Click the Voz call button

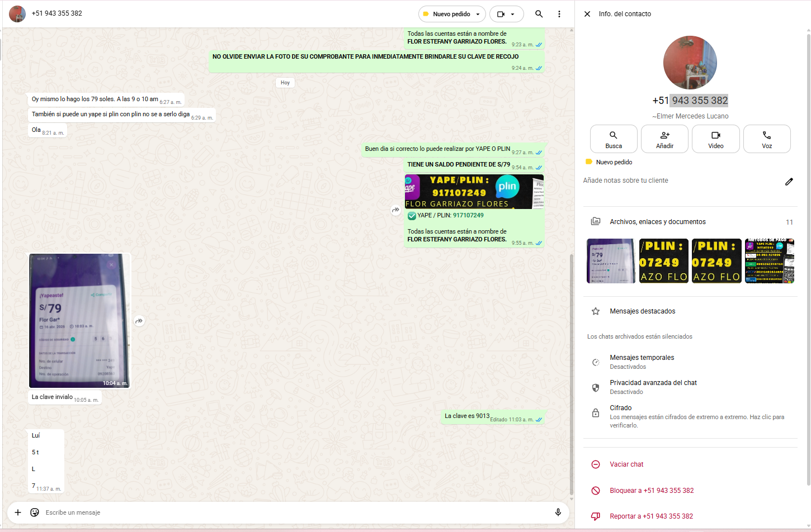click(766, 139)
